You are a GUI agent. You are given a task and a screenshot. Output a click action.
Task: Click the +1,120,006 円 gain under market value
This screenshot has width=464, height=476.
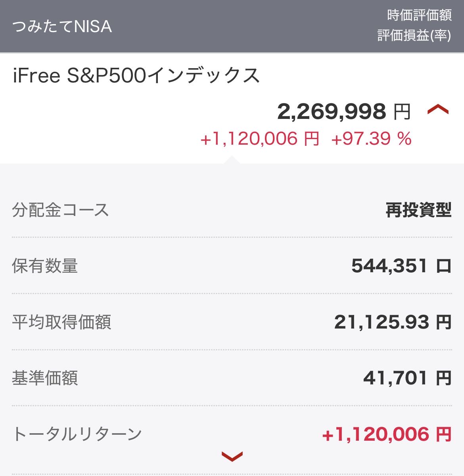pyautogui.click(x=260, y=139)
